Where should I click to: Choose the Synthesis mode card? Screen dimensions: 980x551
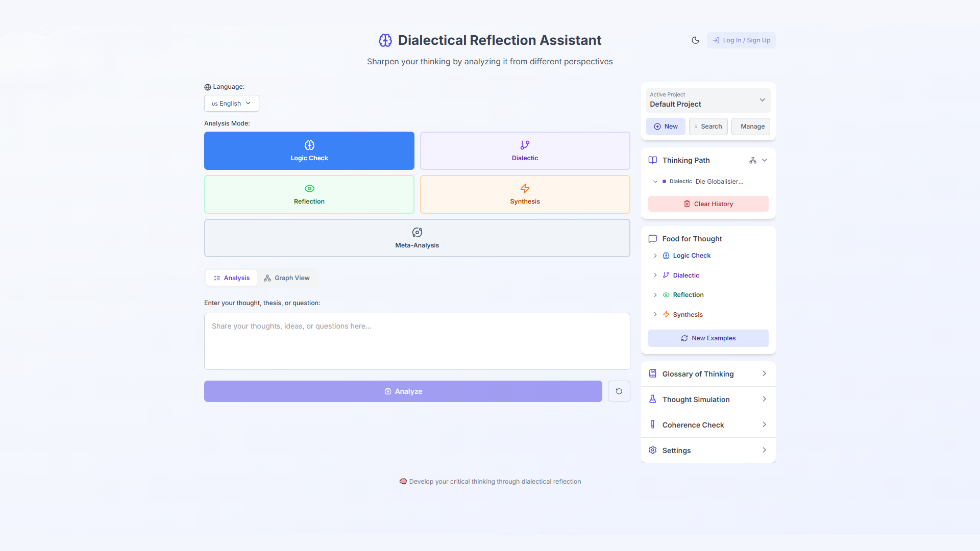click(525, 194)
